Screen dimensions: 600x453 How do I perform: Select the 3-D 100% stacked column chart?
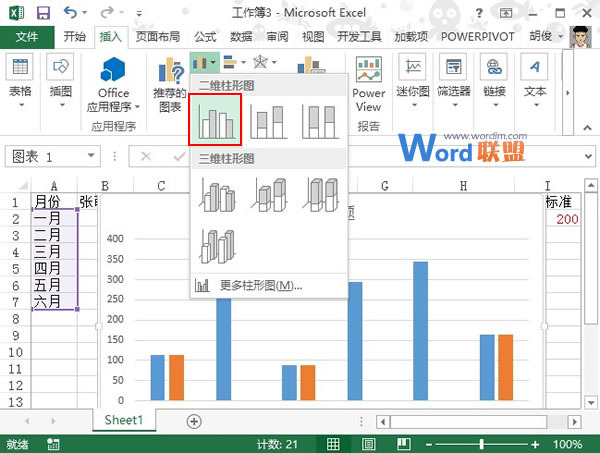point(321,194)
